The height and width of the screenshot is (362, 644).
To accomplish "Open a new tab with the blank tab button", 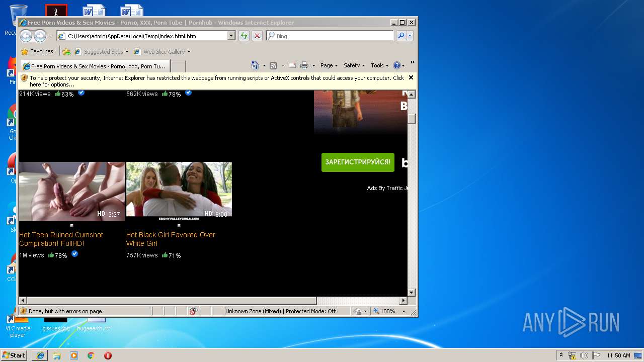I will click(179, 66).
